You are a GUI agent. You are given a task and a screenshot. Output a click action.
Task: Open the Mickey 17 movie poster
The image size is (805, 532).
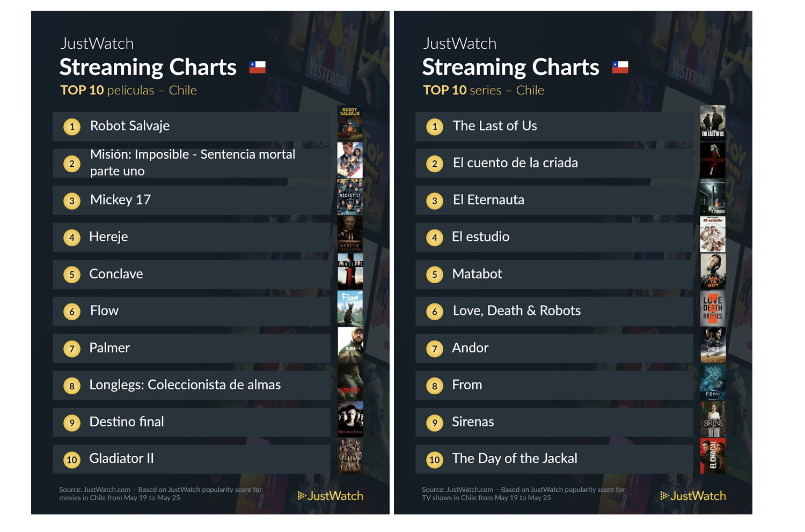pyautogui.click(x=350, y=197)
